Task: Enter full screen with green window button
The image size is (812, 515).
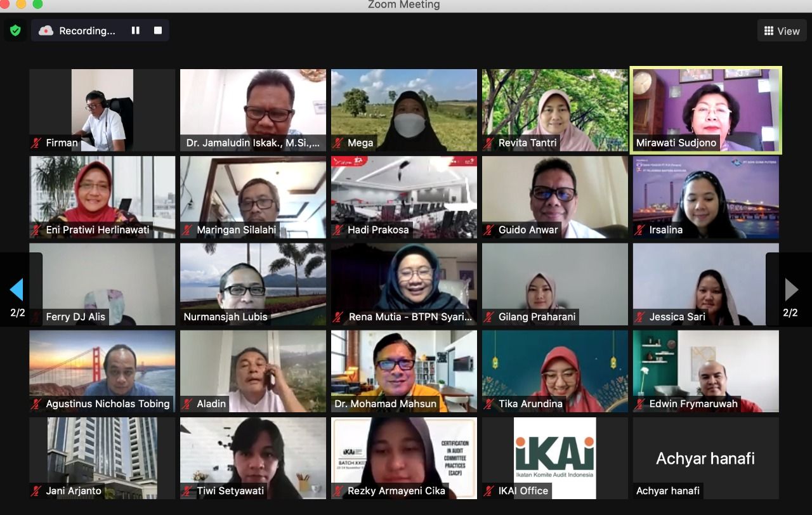Action: 37,4
